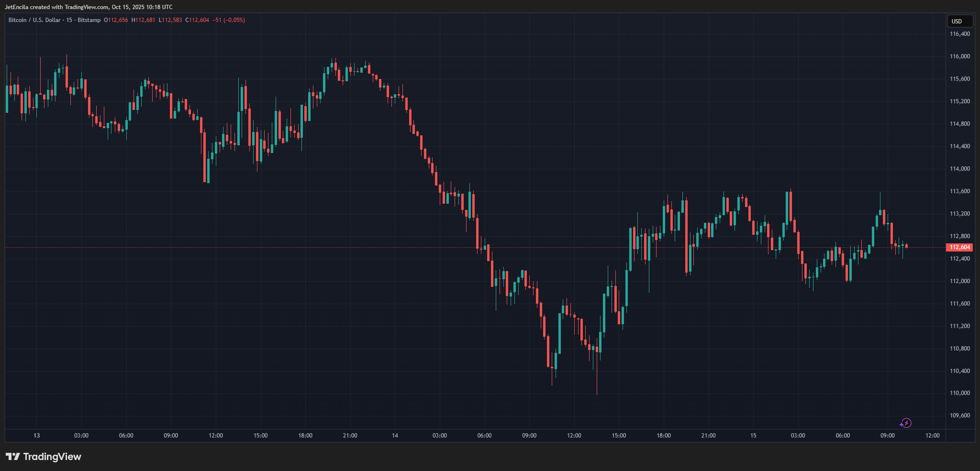980x471 pixels.
Task: Click the 110,000 price axis label
Action: (959, 393)
